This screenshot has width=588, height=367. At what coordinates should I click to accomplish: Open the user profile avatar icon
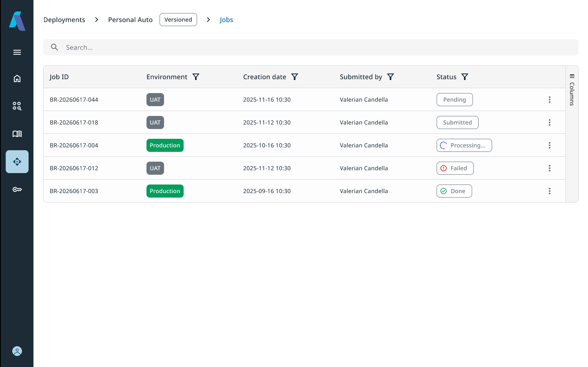(x=17, y=351)
